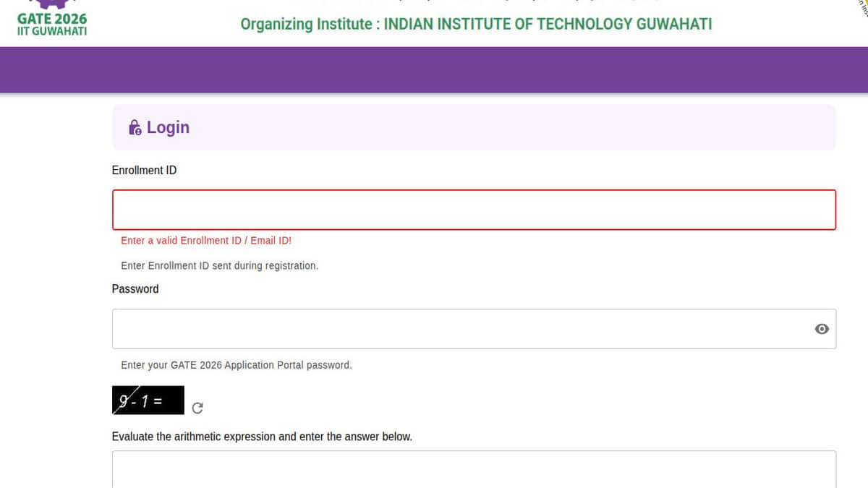
Task: Click the Organizing Institute header text
Action: tap(476, 24)
